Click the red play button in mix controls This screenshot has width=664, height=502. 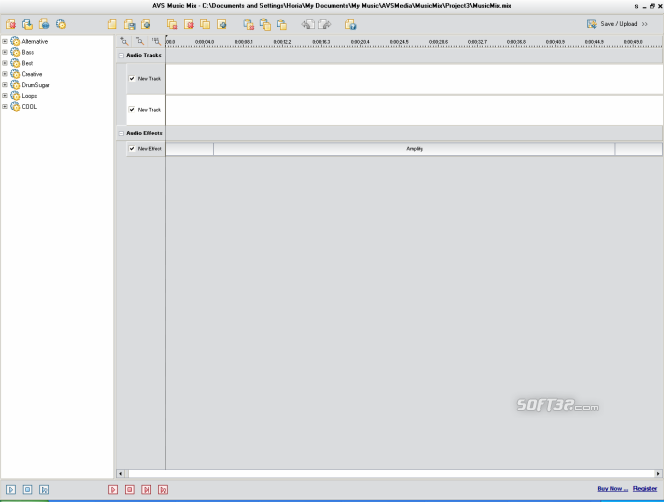point(113,490)
